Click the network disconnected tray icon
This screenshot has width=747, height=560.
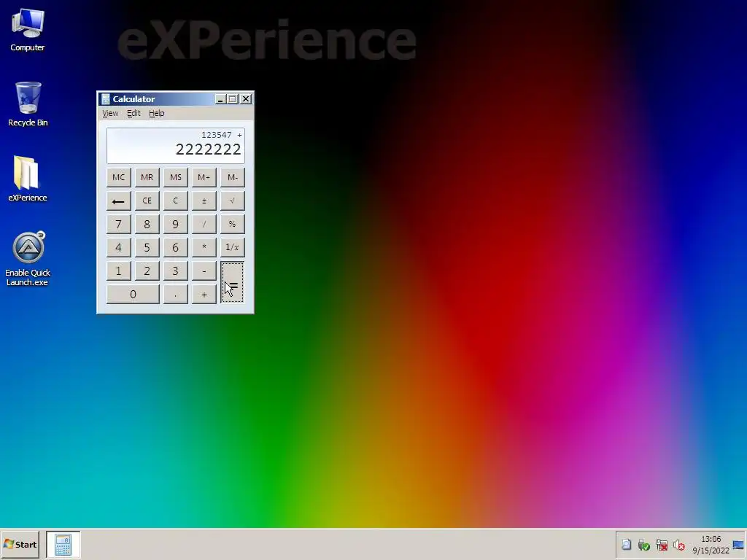[661, 545]
